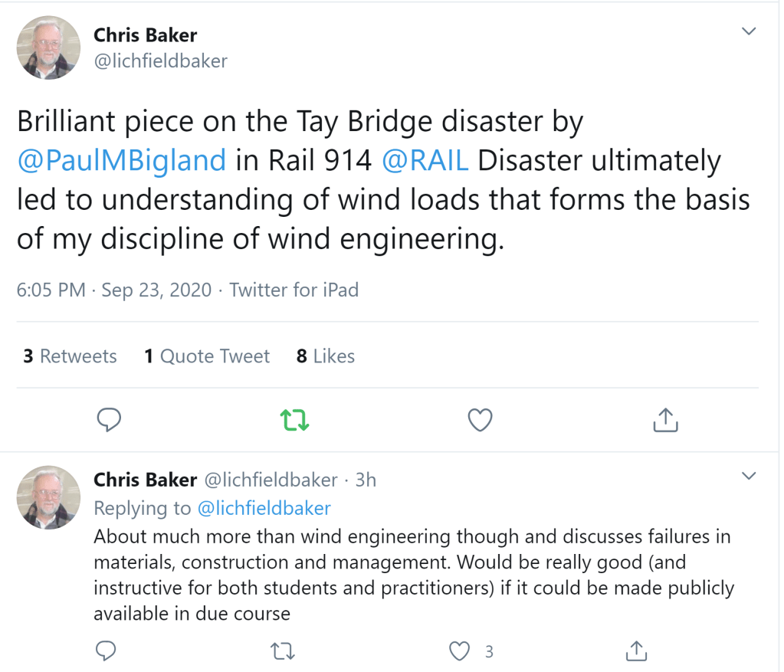The image size is (784, 672).
Task: Show the 1 Quote Tweet
Action: 207,356
